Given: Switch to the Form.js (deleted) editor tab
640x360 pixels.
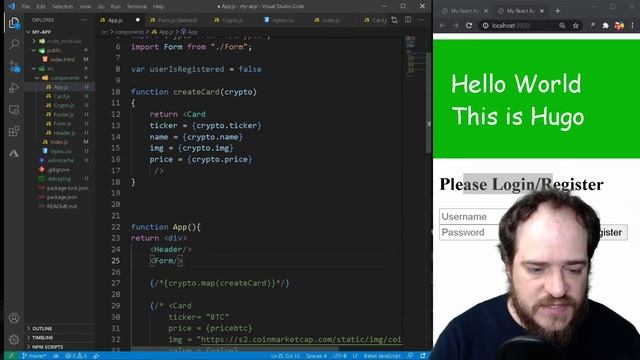Looking at the screenshot, I should (177, 20).
